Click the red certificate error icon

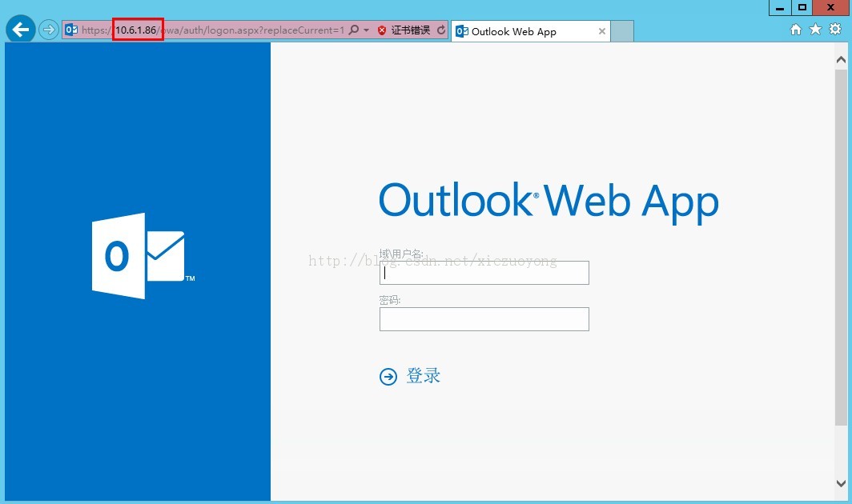[382, 30]
